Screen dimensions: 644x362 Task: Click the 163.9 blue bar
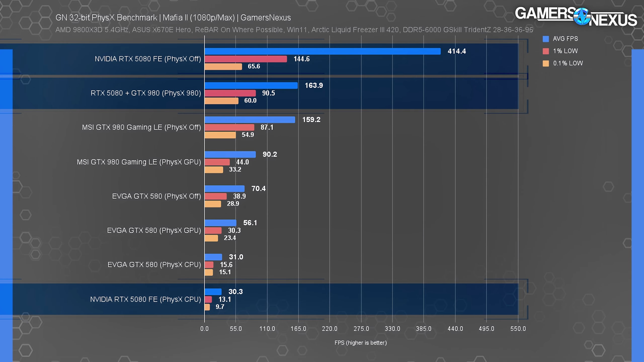(251, 85)
